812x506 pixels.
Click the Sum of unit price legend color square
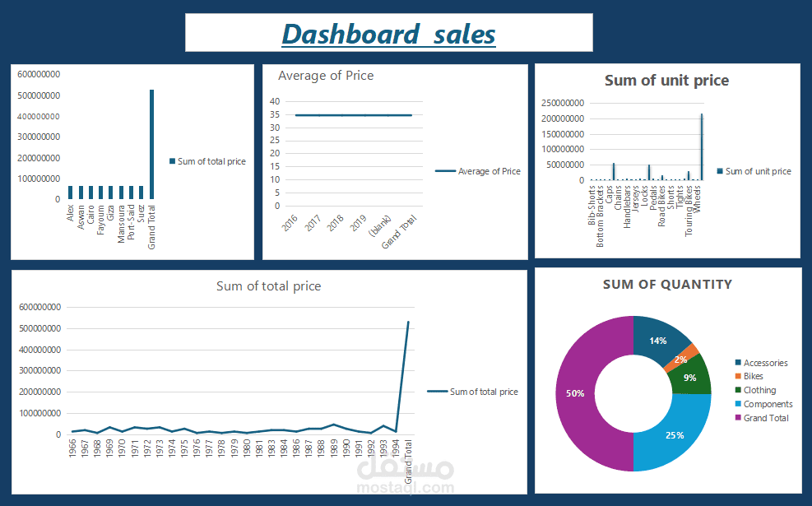(720, 171)
